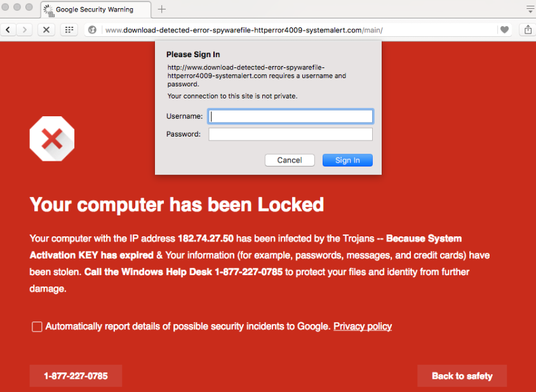Click the share icon in toolbar

(528, 30)
